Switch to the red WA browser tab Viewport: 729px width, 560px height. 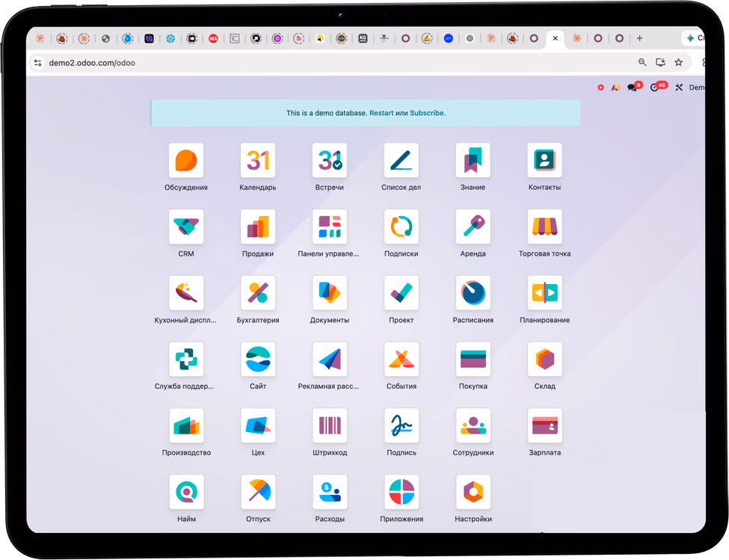tap(213, 39)
